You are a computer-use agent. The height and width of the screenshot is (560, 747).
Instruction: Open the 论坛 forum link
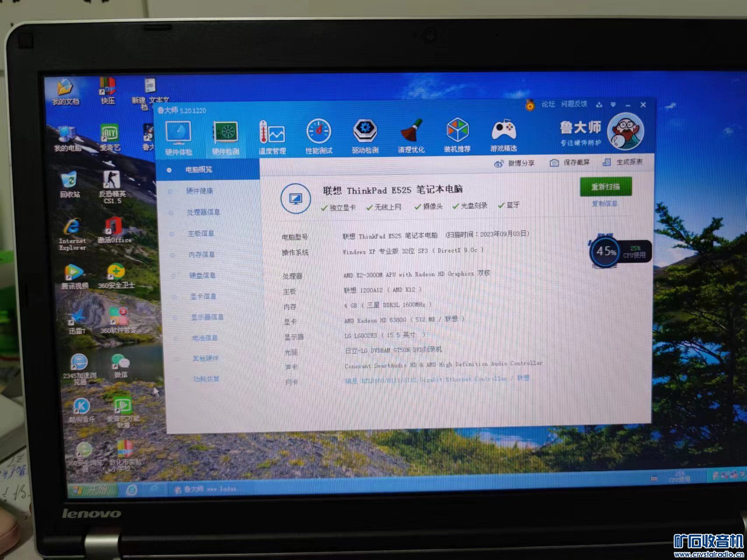pyautogui.click(x=548, y=104)
